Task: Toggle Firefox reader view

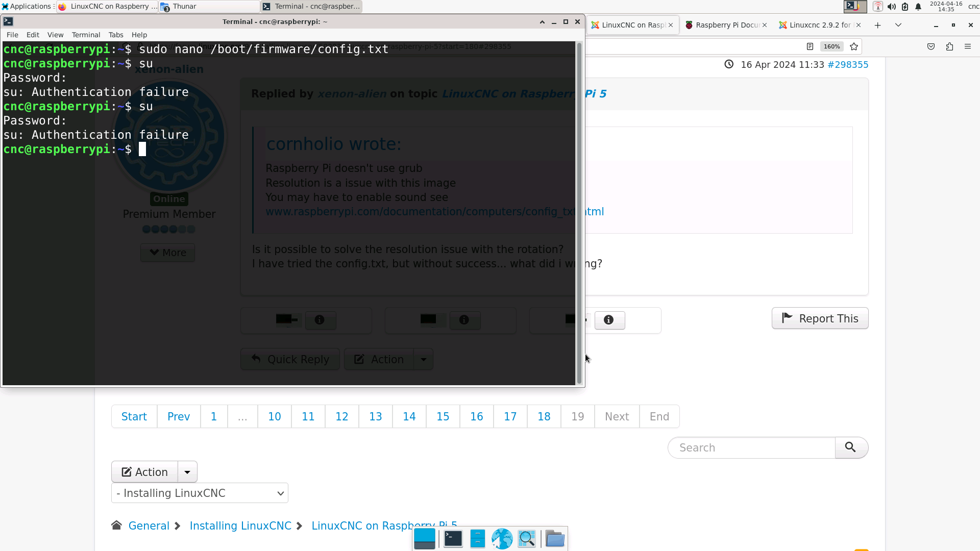Action: [810, 46]
